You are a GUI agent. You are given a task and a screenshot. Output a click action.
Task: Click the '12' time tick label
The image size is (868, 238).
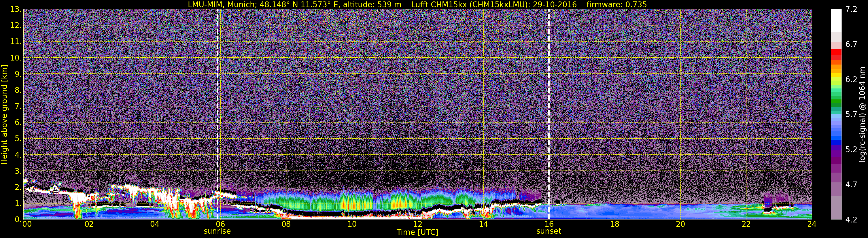click(417, 224)
